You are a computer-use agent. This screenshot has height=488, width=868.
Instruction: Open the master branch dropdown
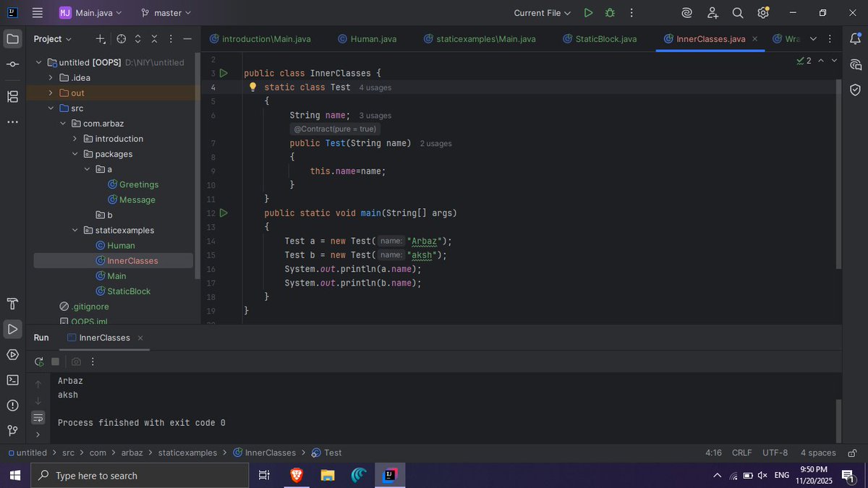pos(165,12)
